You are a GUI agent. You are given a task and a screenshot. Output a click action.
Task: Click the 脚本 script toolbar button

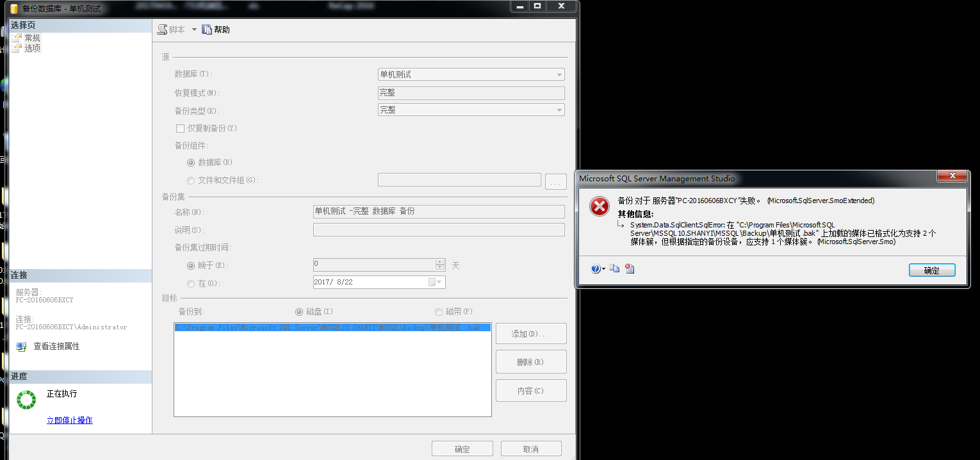[x=172, y=29]
